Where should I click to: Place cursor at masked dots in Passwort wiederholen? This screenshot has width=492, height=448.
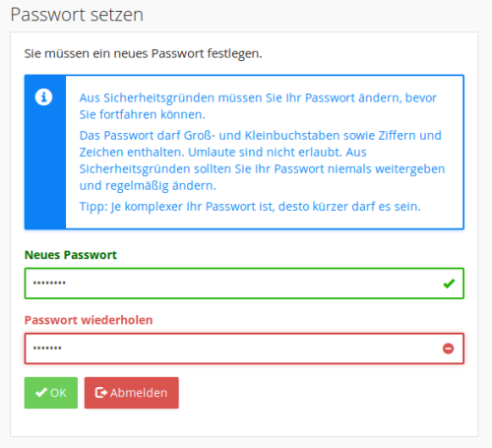(x=47, y=348)
